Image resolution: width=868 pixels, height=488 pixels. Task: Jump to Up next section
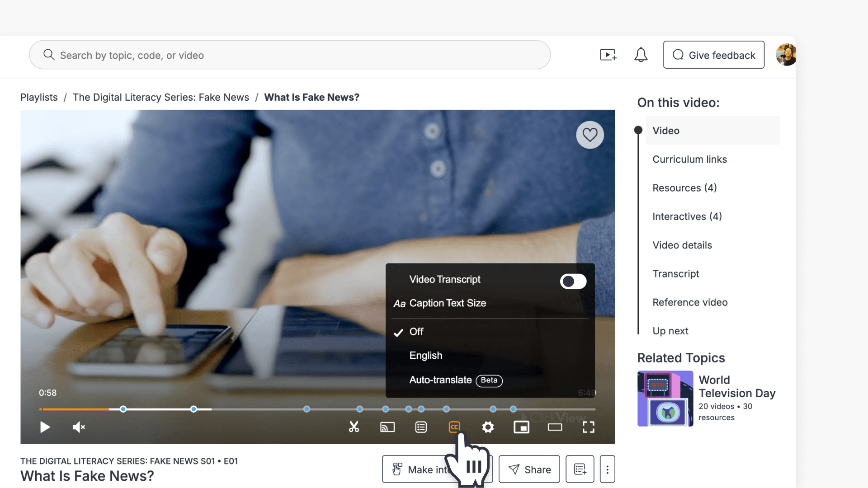pos(670,331)
